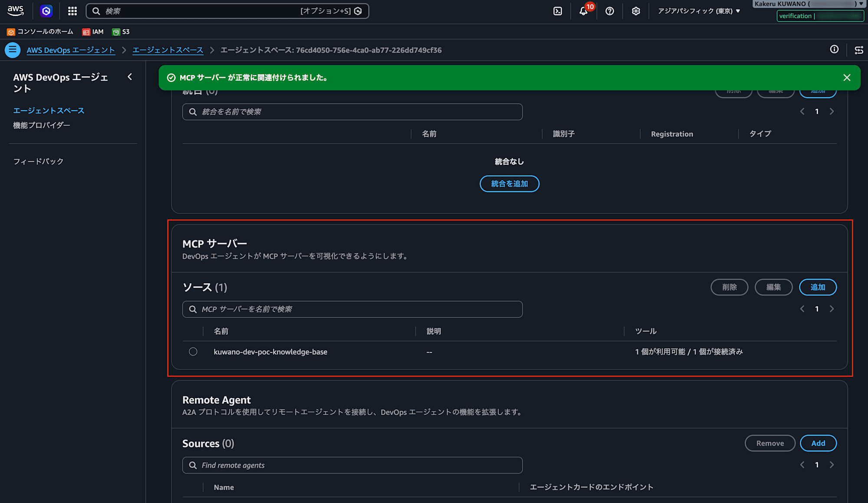Dismiss the MCP server success banner

point(847,78)
